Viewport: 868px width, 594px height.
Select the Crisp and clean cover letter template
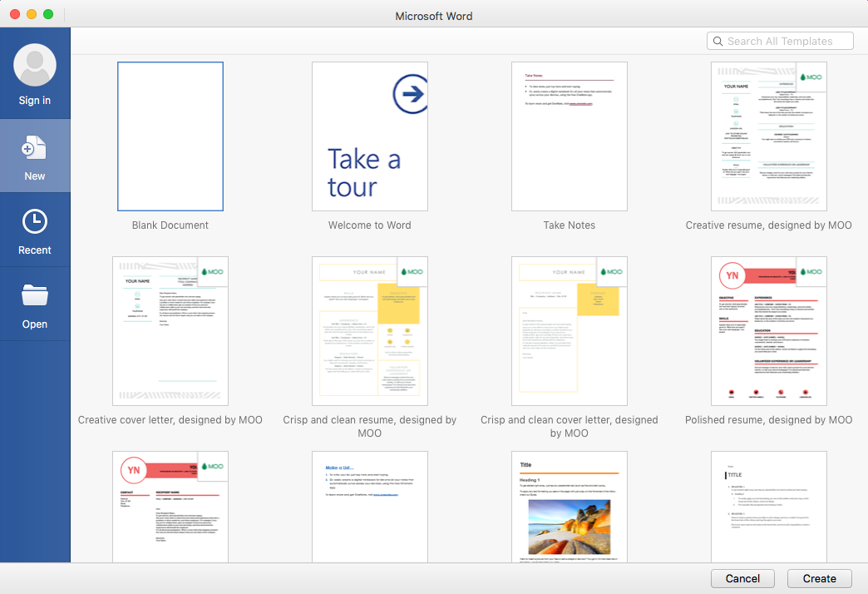coord(569,330)
